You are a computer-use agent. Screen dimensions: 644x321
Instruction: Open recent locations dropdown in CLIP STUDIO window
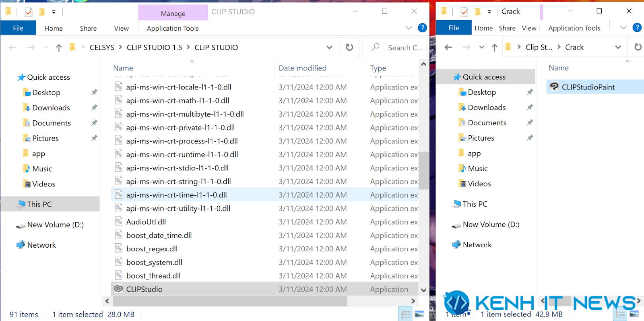[46, 48]
